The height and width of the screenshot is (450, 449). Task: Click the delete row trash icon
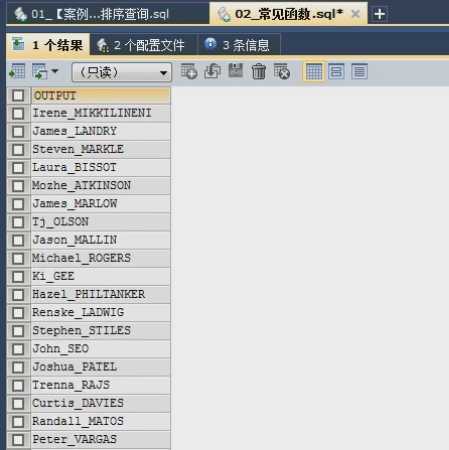coord(259,71)
